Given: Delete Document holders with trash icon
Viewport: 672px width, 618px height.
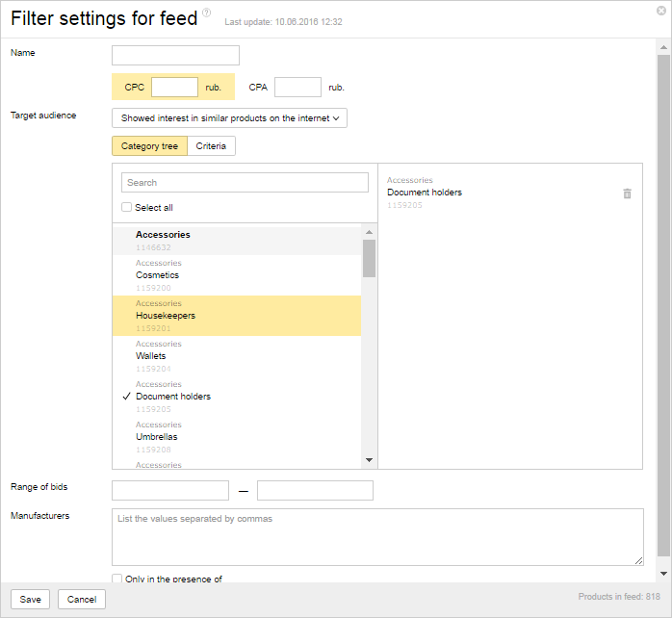Looking at the screenshot, I should 628,193.
